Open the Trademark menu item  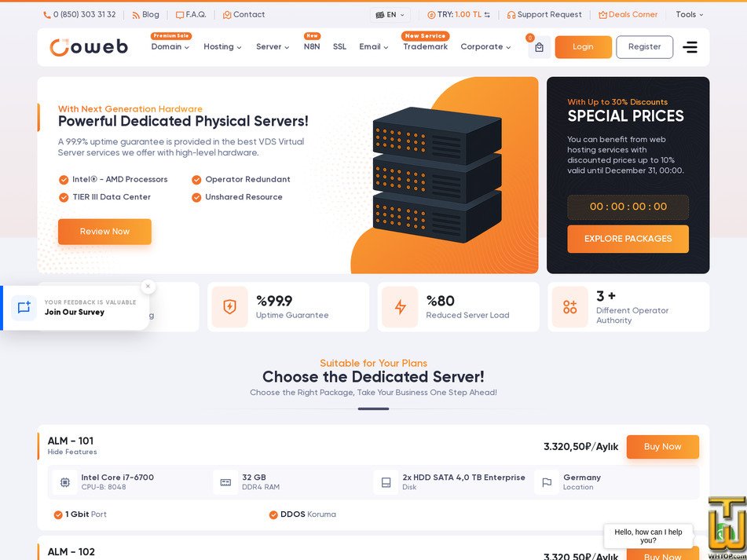(425, 46)
